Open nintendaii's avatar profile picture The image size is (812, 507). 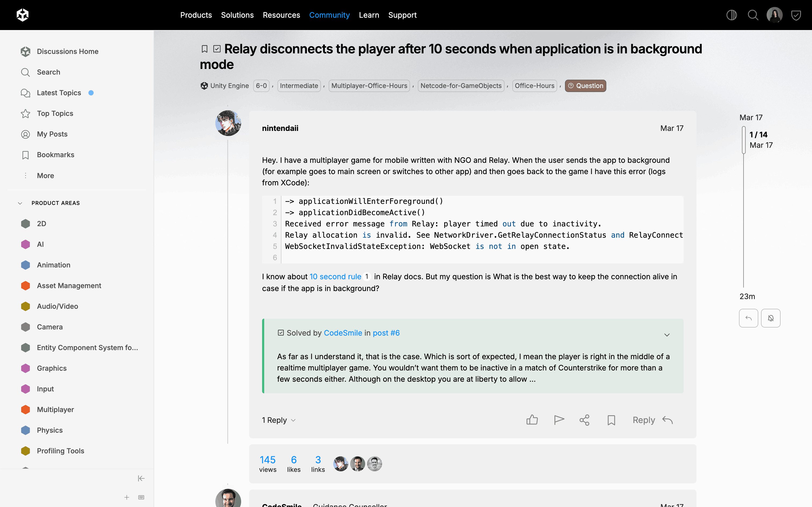pyautogui.click(x=228, y=123)
